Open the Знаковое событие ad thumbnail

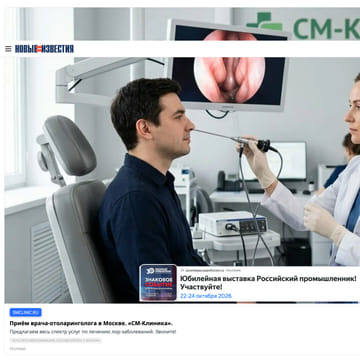click(x=158, y=283)
